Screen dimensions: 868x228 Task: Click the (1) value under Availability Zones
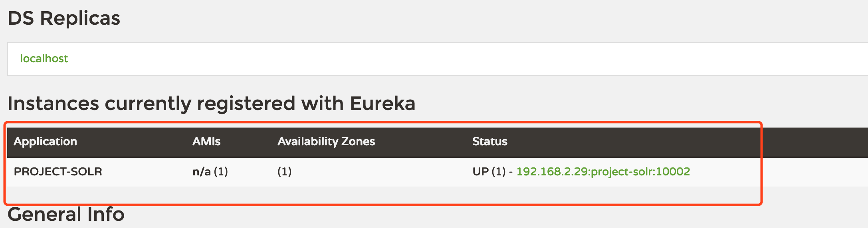coord(284,172)
